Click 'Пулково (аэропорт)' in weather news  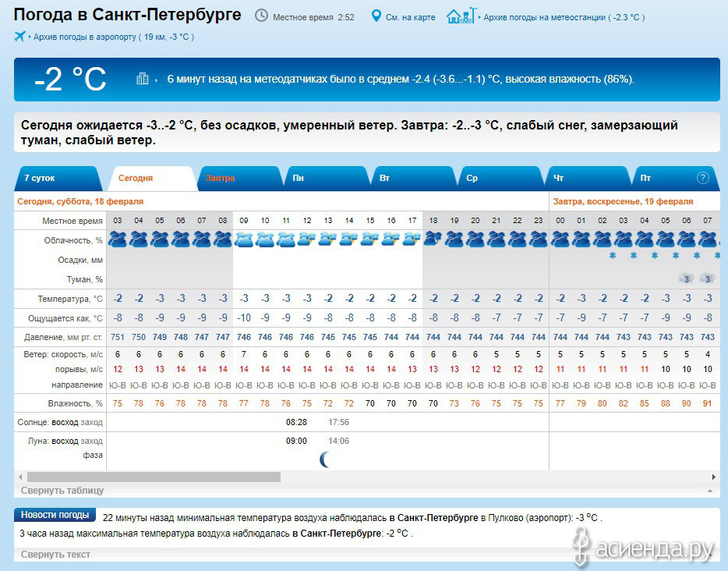530,518
